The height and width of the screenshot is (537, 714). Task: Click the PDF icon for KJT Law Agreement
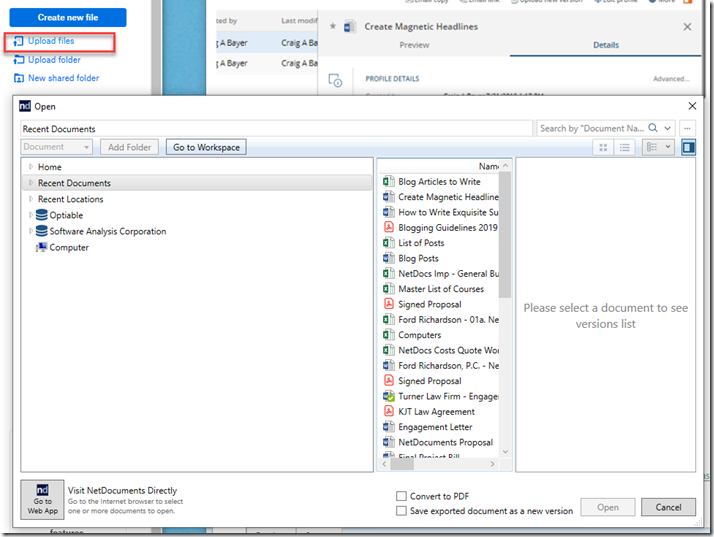388,411
